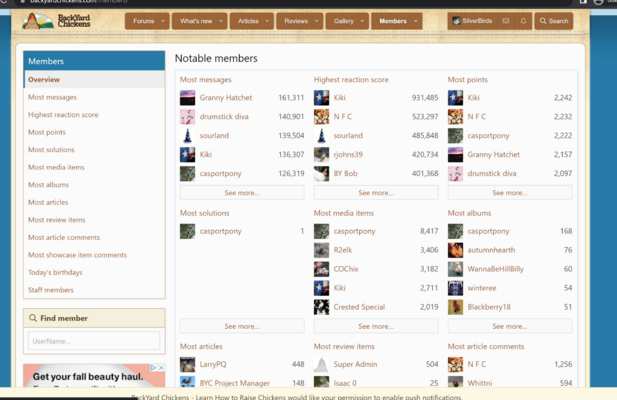This screenshot has width=617, height=400.
Task: Click Crested Special avatar
Action: (x=321, y=307)
